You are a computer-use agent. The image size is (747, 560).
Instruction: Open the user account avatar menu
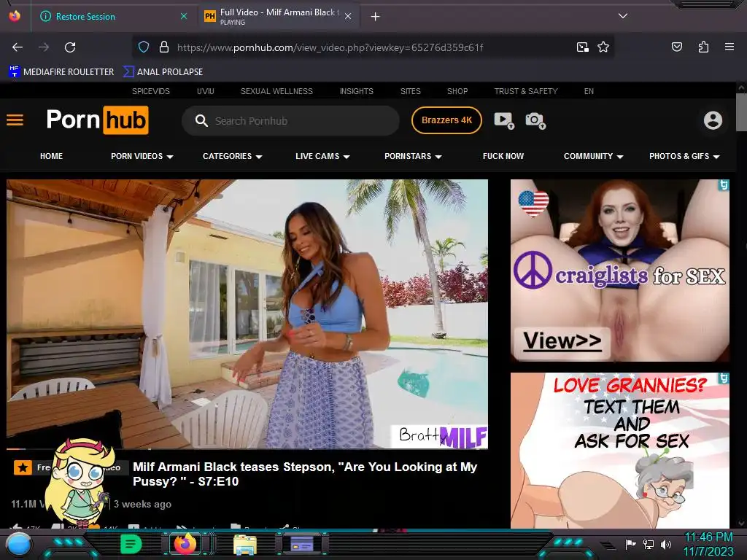click(x=713, y=120)
